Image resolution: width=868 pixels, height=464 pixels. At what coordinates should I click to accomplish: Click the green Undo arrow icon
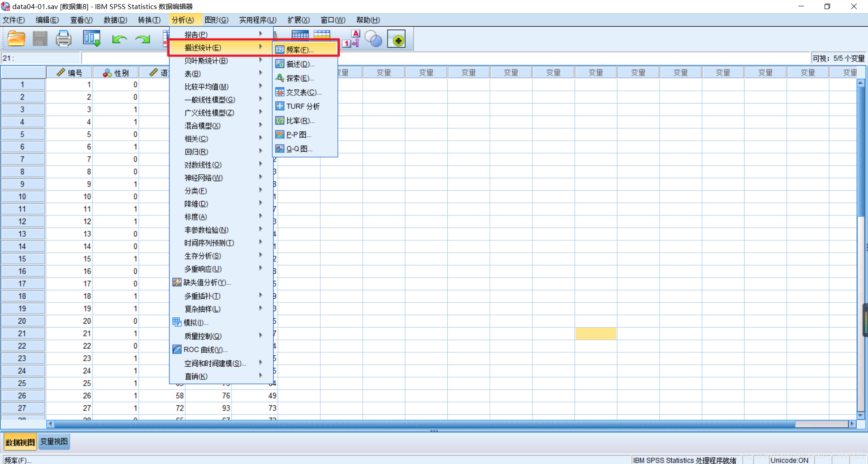click(x=119, y=40)
